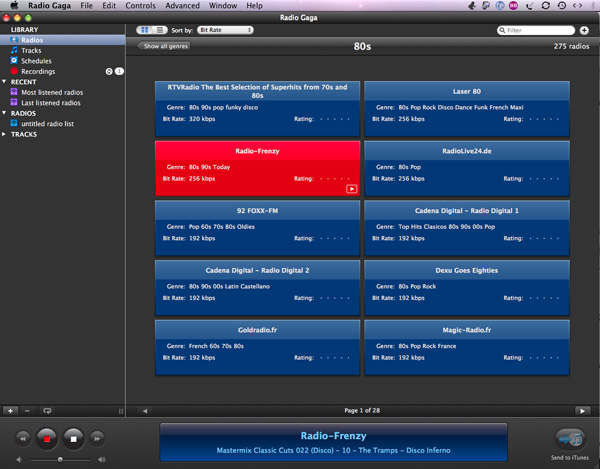The height and width of the screenshot is (469, 600).
Task: Open the Window menu
Action: (x=223, y=6)
